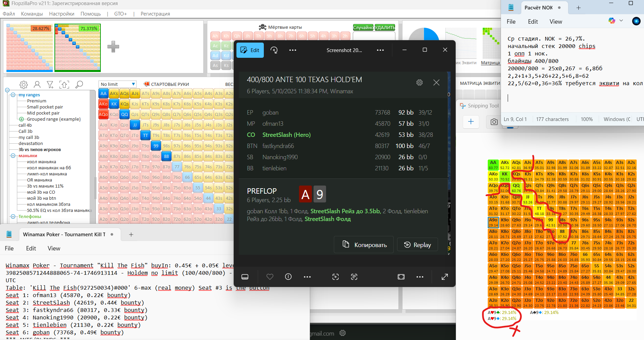The image size is (644, 340).
Task: Open the Настройки menu
Action: click(x=62, y=14)
